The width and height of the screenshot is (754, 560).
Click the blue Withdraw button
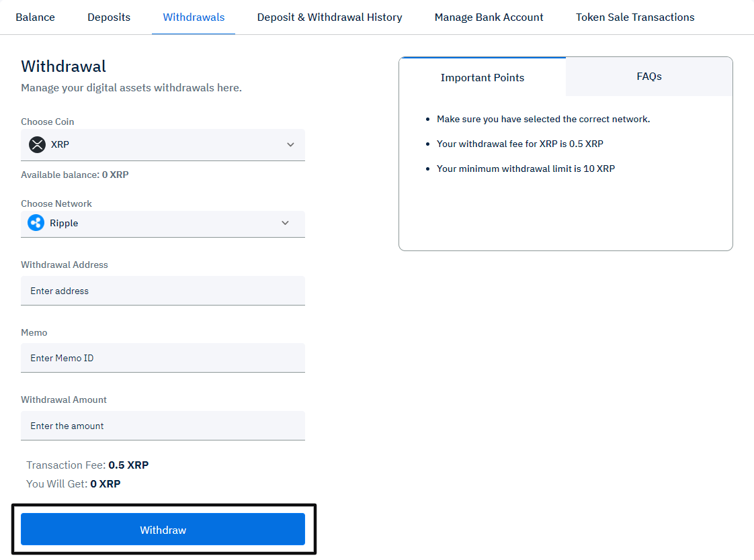pyautogui.click(x=163, y=529)
